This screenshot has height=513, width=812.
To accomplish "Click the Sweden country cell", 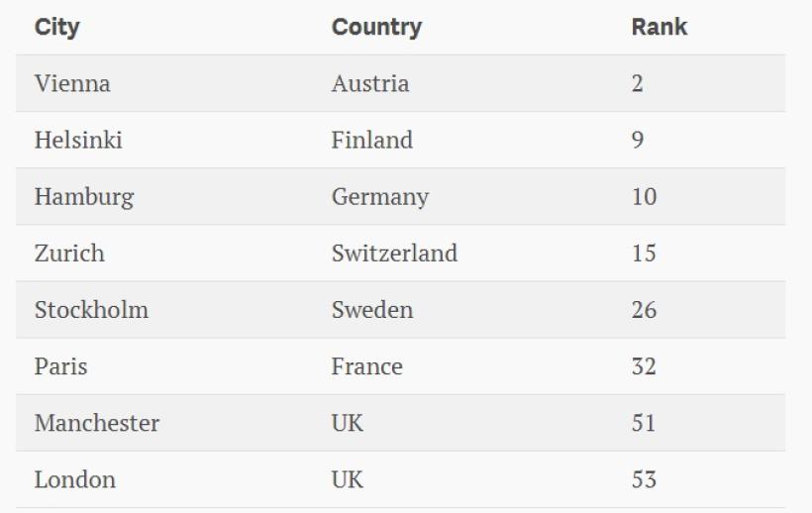I will [371, 310].
